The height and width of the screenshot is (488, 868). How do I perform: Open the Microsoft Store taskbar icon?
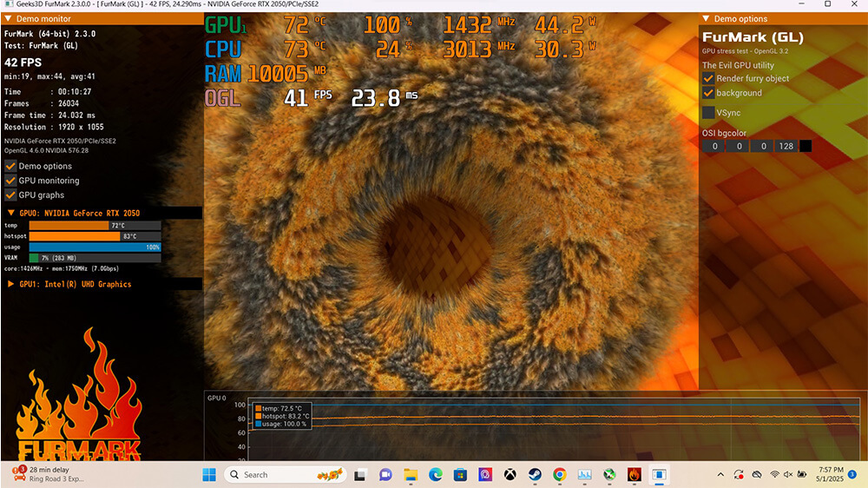click(x=460, y=475)
